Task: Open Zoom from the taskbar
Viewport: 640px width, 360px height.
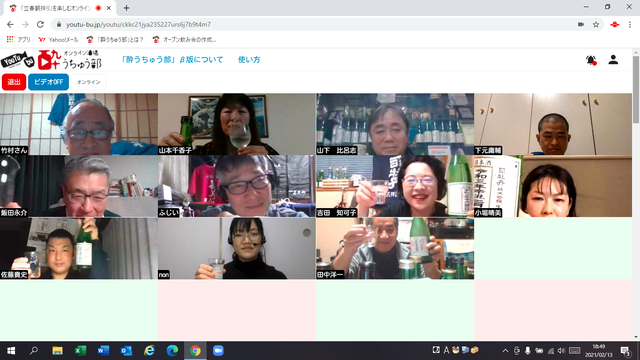Action: click(x=218, y=351)
